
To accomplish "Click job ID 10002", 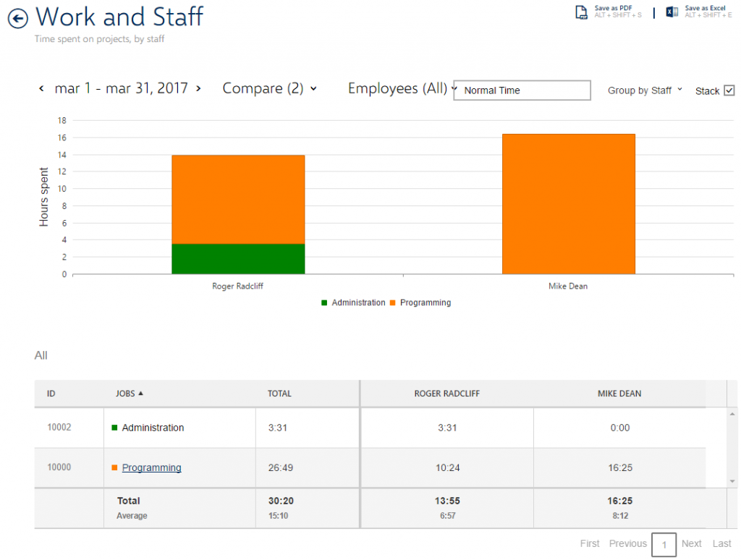I will pos(59,427).
